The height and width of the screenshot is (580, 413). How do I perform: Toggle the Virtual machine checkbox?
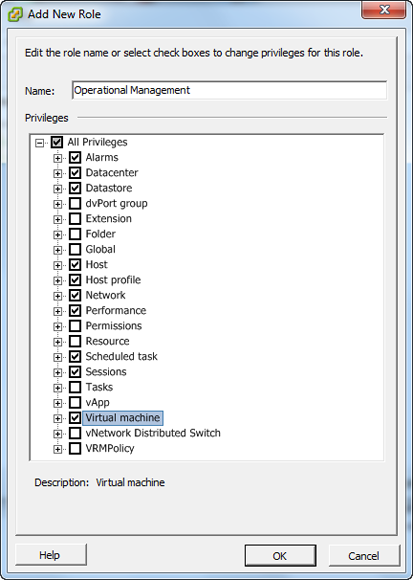pyautogui.click(x=75, y=418)
